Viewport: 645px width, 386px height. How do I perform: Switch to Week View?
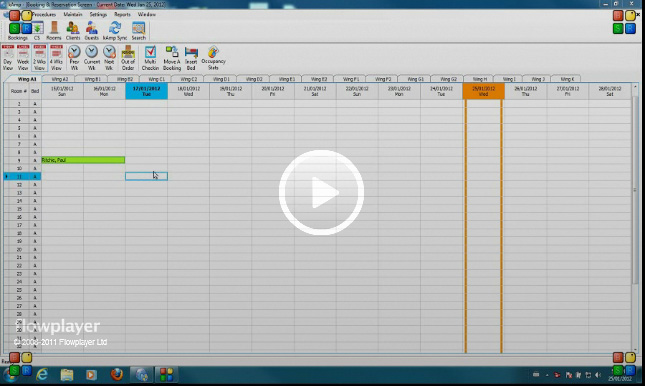(x=23, y=58)
